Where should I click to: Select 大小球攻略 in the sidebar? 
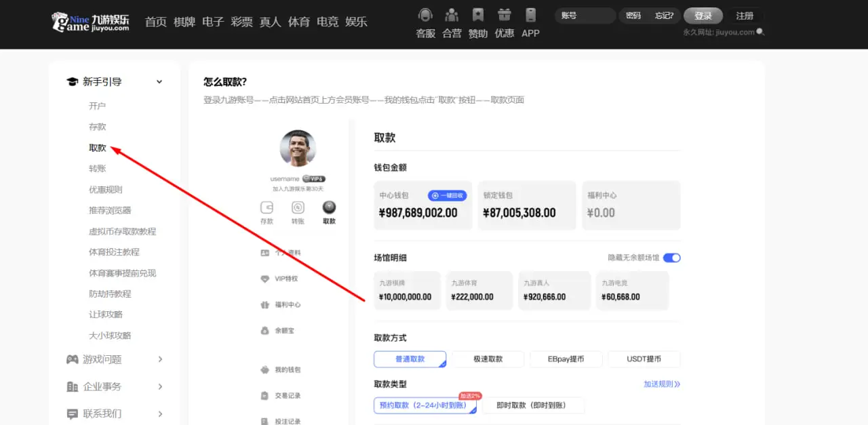110,336
